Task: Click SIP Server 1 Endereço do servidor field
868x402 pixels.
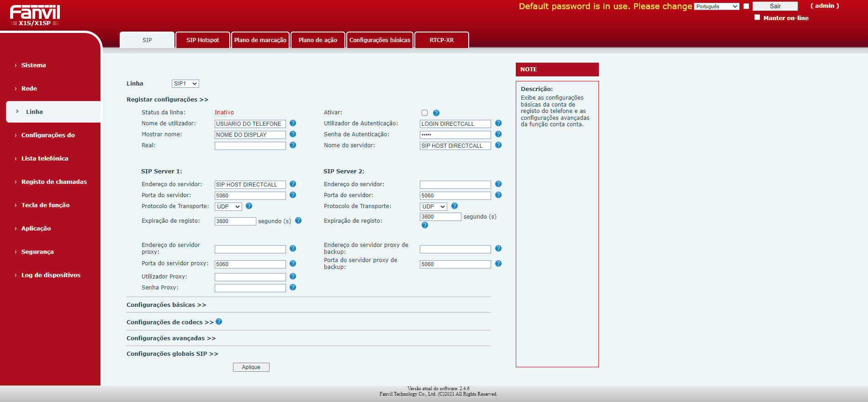Action: click(x=250, y=185)
